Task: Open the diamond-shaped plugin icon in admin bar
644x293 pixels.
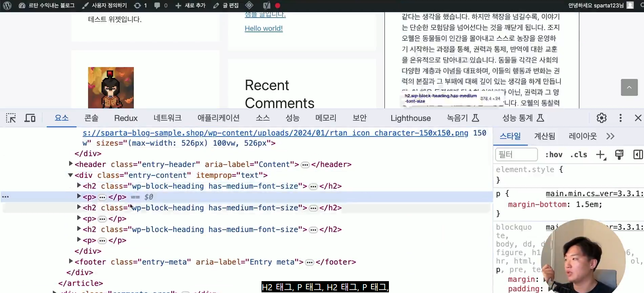Action: click(249, 5)
